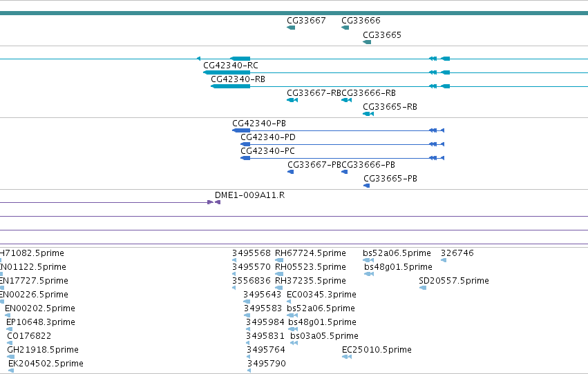The image size is (588, 374).
Task: Select the RH67724.5prime EST label
Action: (310, 253)
